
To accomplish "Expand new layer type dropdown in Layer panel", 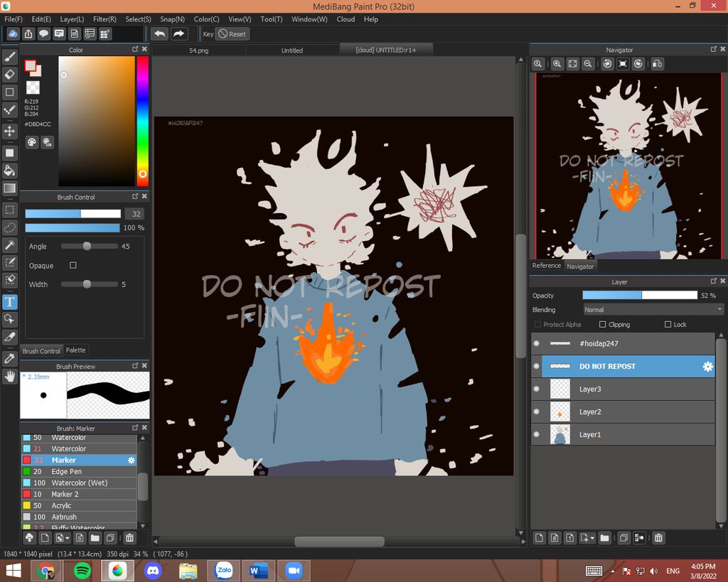I will pos(592,539).
